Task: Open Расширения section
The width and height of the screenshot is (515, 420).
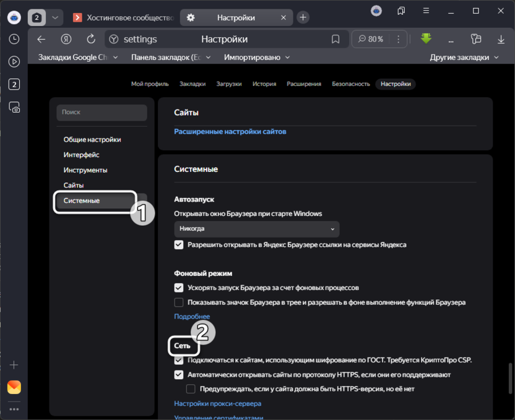Action: pyautogui.click(x=304, y=84)
